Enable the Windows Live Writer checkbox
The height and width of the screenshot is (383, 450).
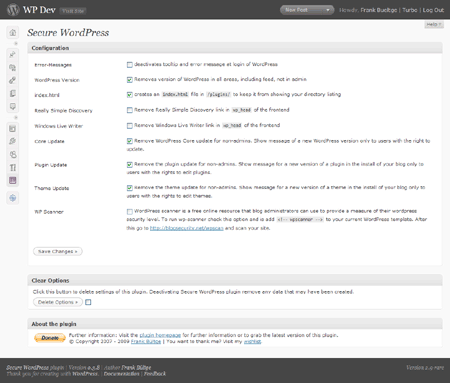[130, 126]
